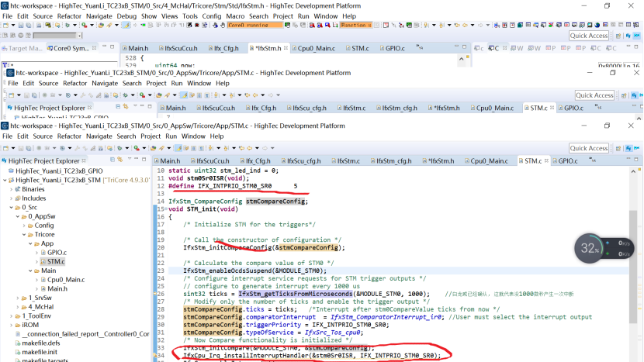Close STM.c tab in front window
644x362 pixels.
(x=546, y=161)
